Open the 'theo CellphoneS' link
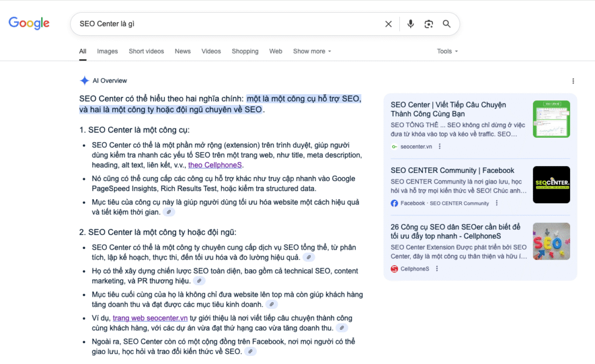Image resolution: width=595 pixels, height=364 pixels. point(213,165)
